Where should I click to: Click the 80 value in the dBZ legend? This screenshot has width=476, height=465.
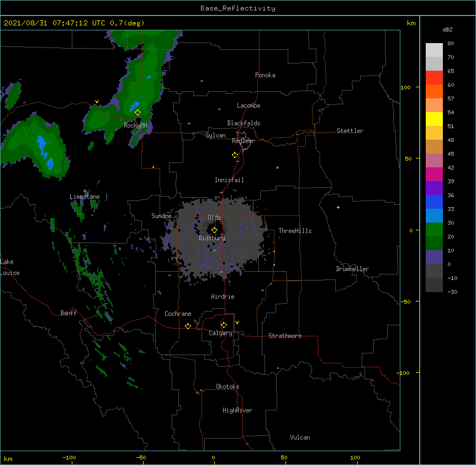pyautogui.click(x=451, y=44)
